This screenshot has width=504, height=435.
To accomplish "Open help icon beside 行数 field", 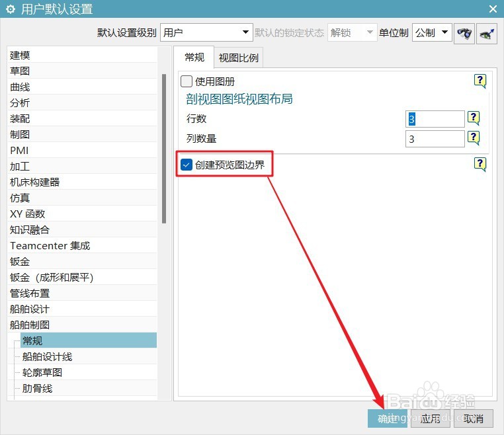I will (474, 118).
